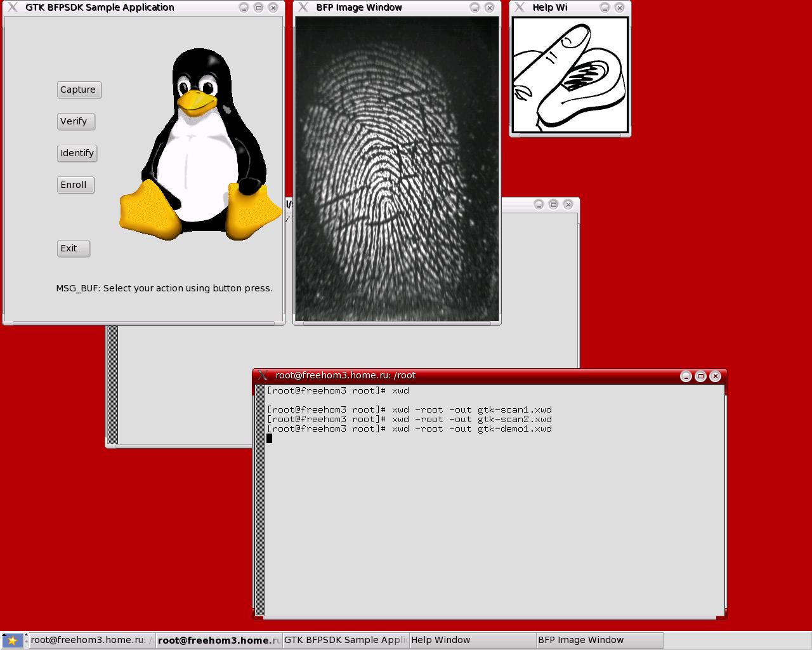The image size is (812, 650).
Task: Quit the sample app via Exit
Action: [74, 249]
